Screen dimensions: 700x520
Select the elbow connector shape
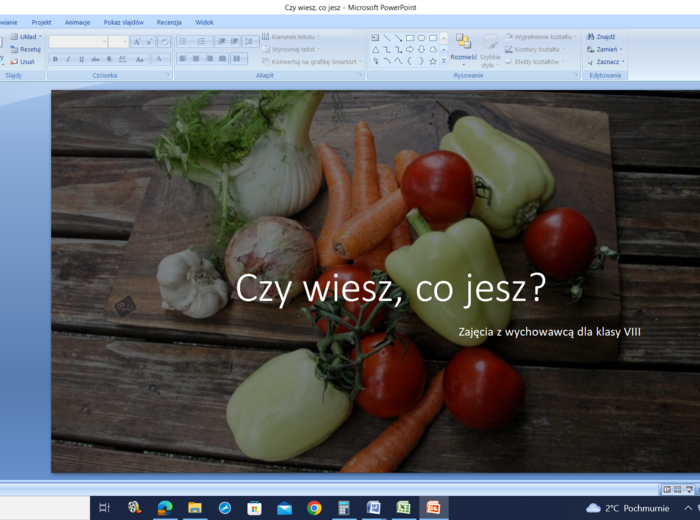click(x=387, y=50)
